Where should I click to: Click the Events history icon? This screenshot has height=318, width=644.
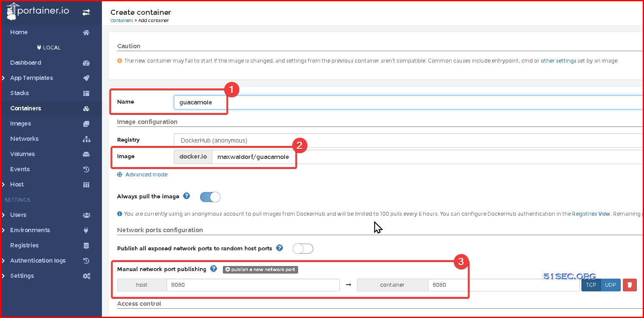[86, 170]
